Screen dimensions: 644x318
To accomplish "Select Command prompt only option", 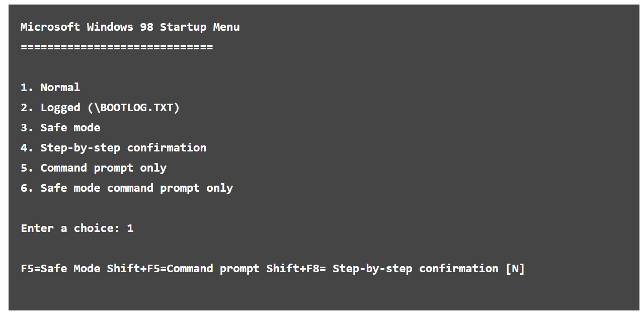I will 103,168.
